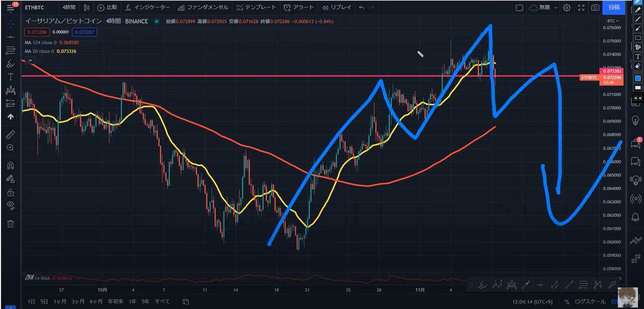Collapse the indicator legend arrow
This screenshot has height=309, width=644.
30,61
